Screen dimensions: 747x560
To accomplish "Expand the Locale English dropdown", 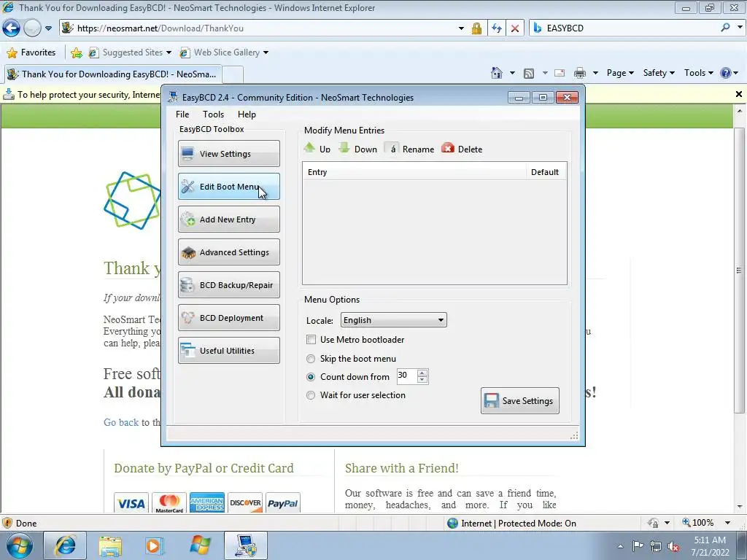I will pyautogui.click(x=393, y=320).
